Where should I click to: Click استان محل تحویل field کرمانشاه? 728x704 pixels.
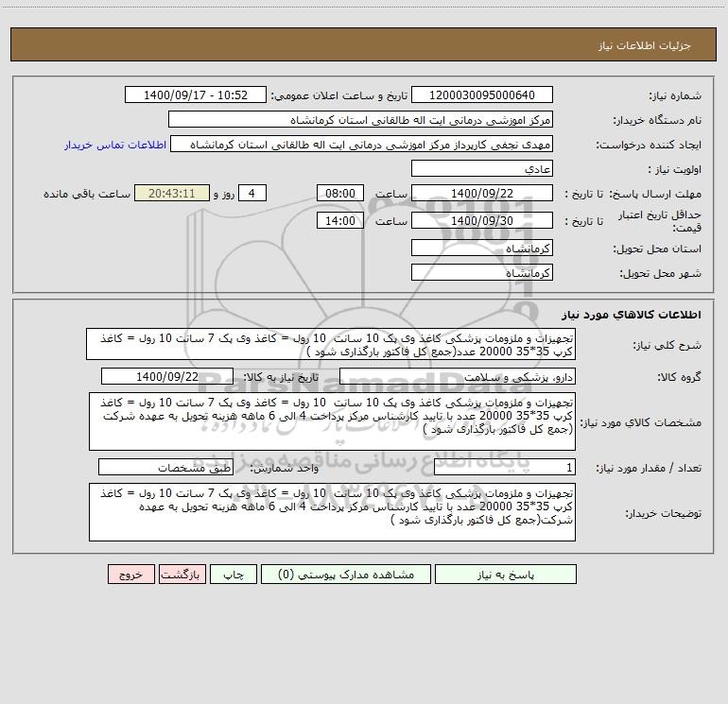click(x=482, y=248)
